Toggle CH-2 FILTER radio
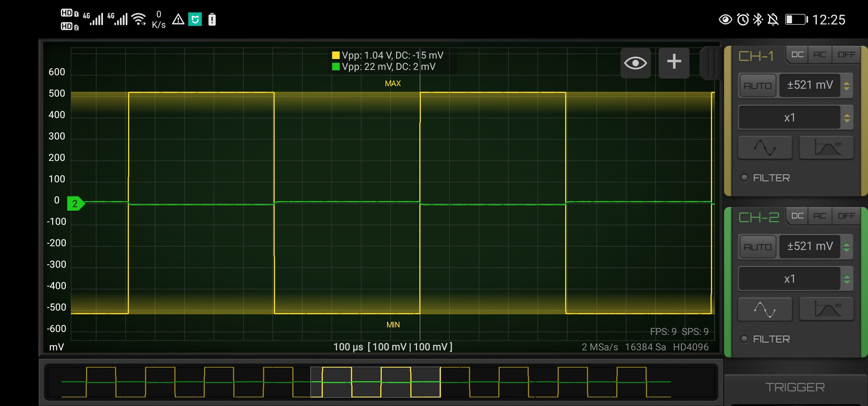Image resolution: width=868 pixels, height=406 pixels. click(744, 339)
